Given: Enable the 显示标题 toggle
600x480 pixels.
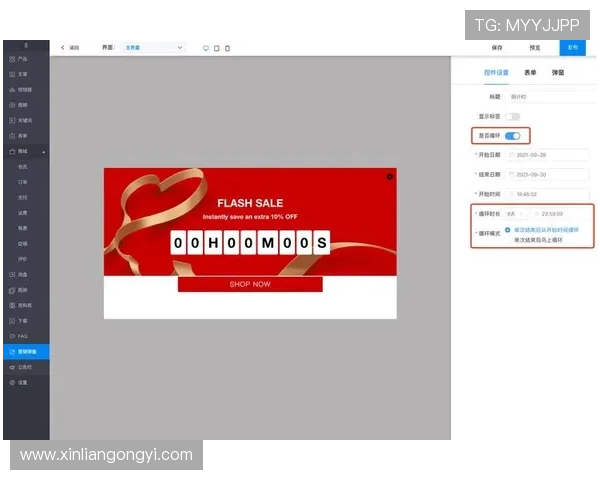Looking at the screenshot, I should point(512,117).
